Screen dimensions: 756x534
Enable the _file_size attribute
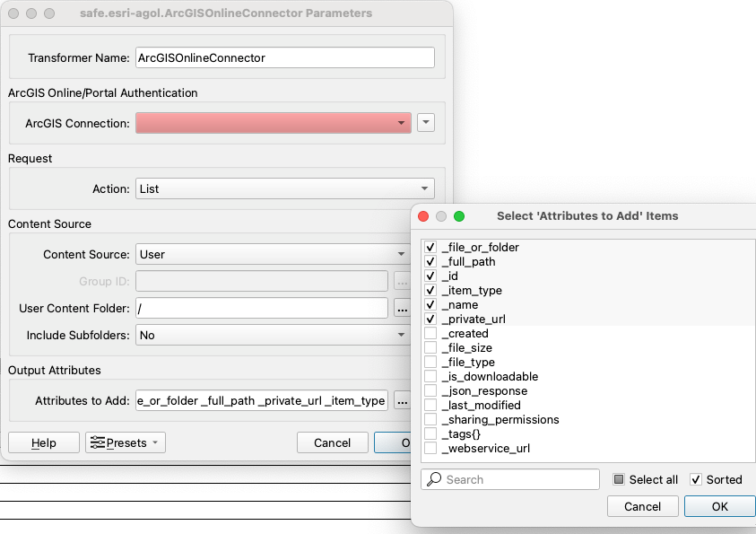430,348
